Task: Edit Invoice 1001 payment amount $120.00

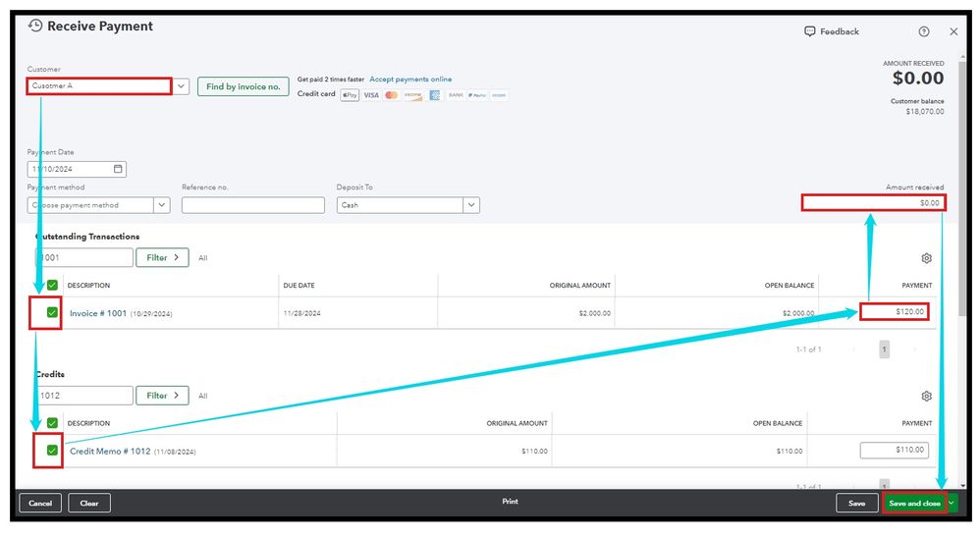Action: [895, 311]
